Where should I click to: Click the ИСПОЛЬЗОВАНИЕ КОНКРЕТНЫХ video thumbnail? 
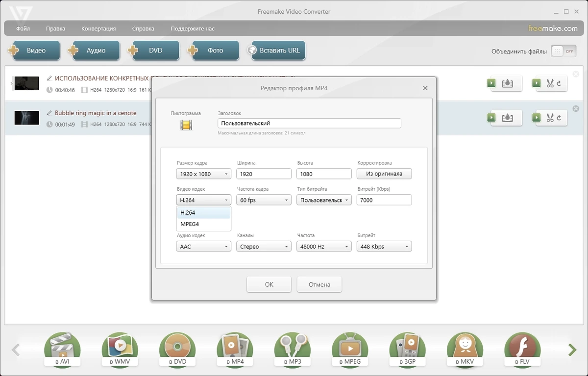pos(26,83)
